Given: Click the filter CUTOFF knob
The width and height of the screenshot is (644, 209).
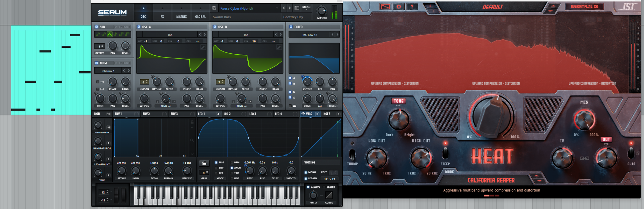Looking at the screenshot, I should pos(307,82).
